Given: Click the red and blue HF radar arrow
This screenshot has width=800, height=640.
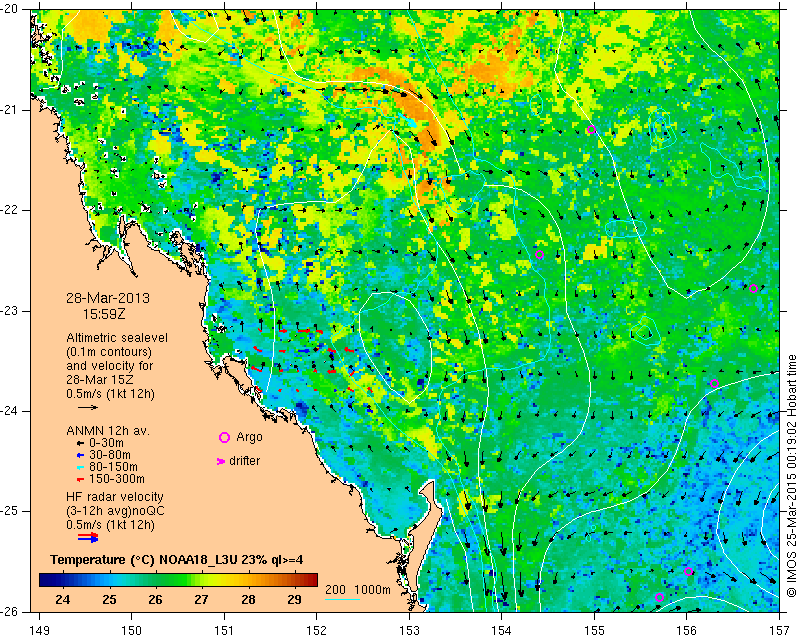Looking at the screenshot, I should (x=88, y=537).
